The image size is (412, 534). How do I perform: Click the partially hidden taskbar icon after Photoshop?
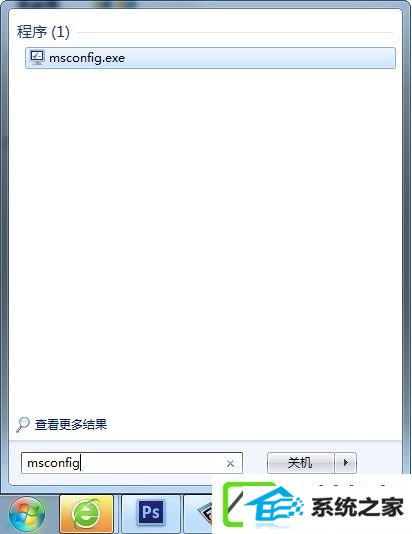[202, 513]
